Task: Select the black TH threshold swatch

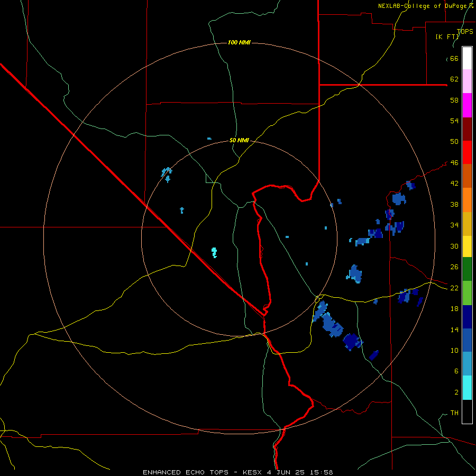Action: [x=467, y=411]
